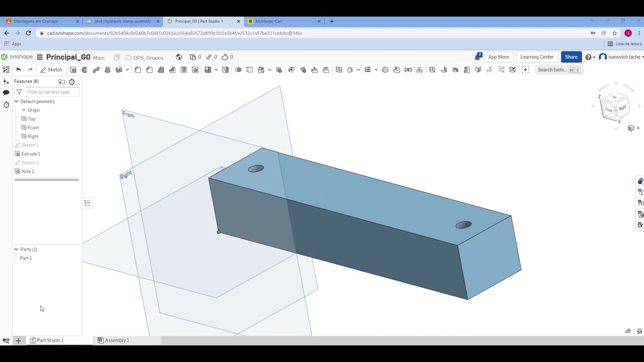644x362 pixels.
Task: Collapse the Parts (1) list
Action: [16, 249]
